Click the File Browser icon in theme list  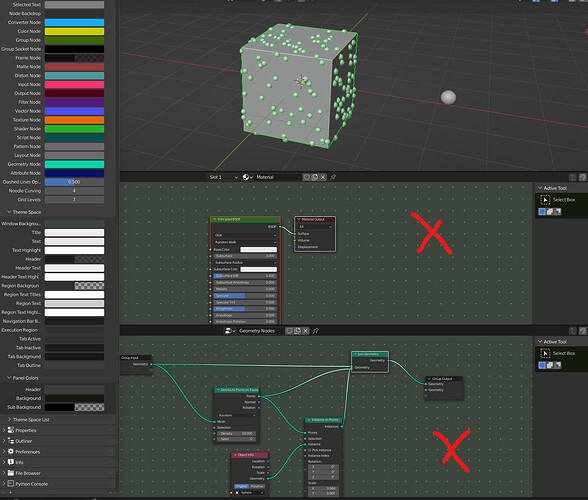pos(11,473)
